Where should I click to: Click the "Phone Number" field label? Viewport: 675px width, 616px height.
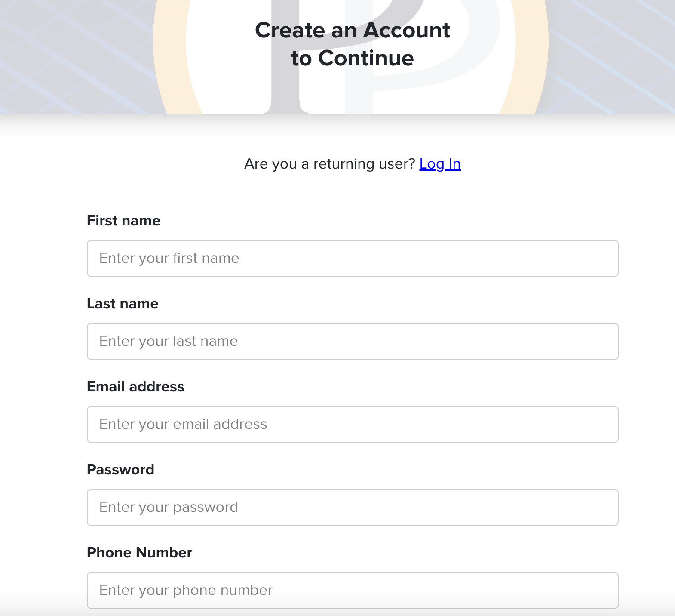point(139,553)
